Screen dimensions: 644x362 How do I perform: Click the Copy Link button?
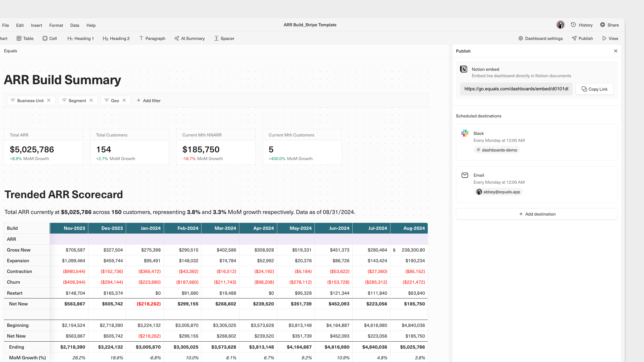point(594,89)
